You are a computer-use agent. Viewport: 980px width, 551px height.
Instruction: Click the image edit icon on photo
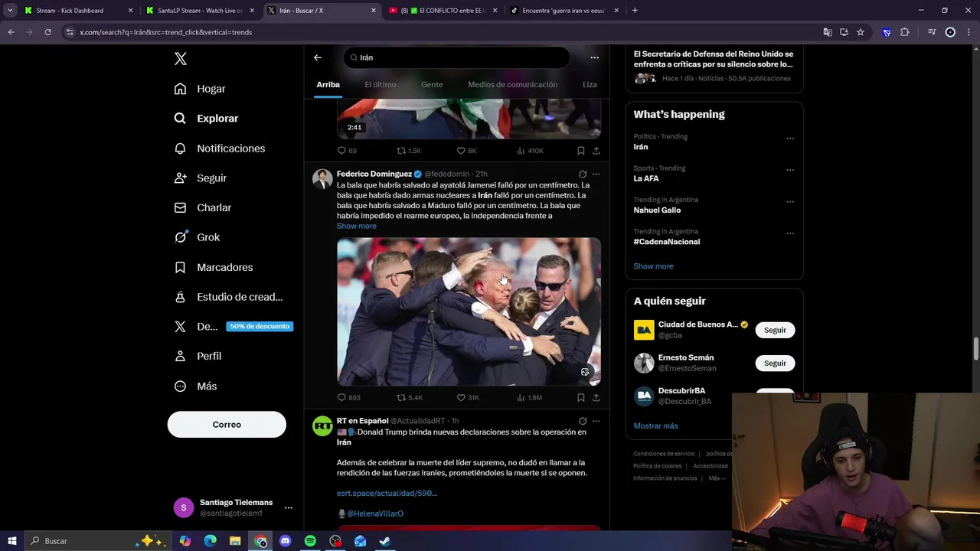click(x=585, y=372)
